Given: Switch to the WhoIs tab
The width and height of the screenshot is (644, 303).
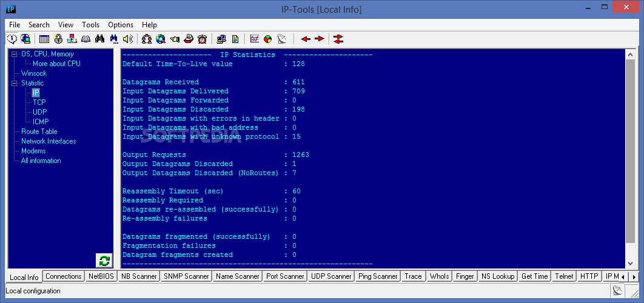Looking at the screenshot, I should point(440,276).
